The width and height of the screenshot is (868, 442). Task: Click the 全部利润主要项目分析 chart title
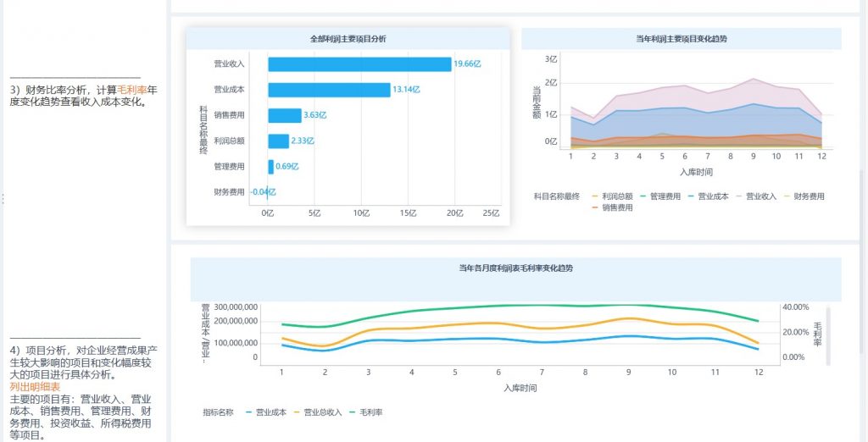[348, 39]
